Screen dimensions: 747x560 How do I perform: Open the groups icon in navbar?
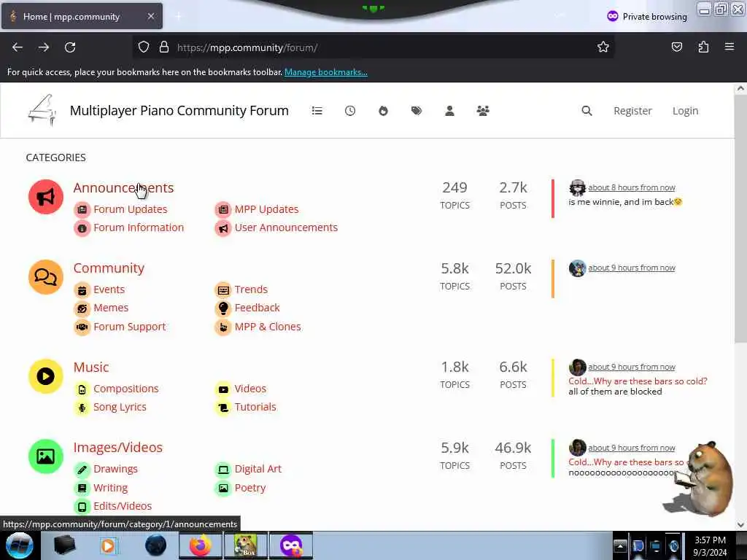(483, 111)
